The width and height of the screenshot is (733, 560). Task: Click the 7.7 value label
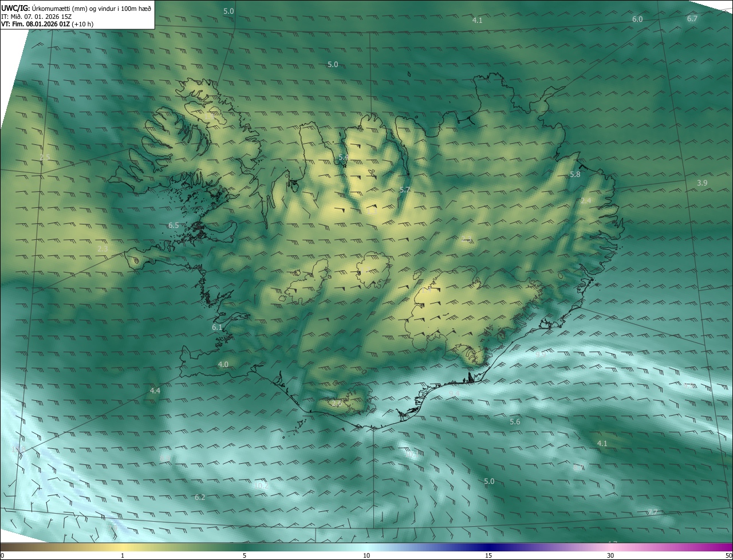point(653,512)
